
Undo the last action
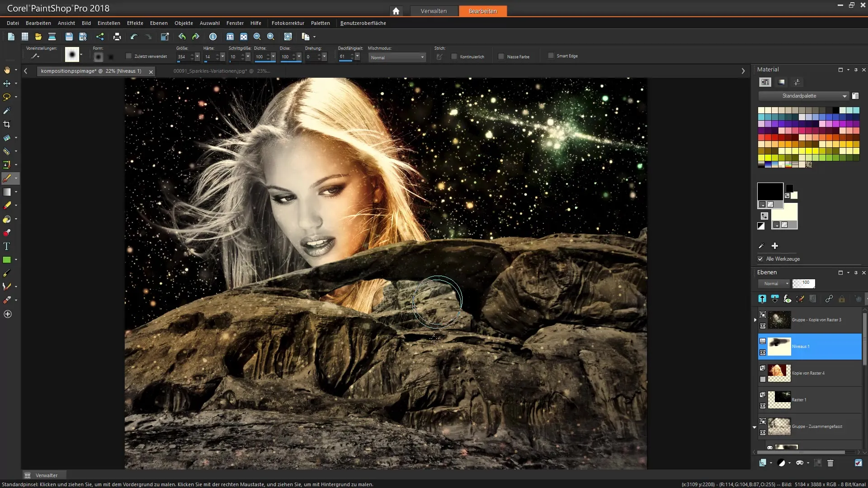point(134,37)
